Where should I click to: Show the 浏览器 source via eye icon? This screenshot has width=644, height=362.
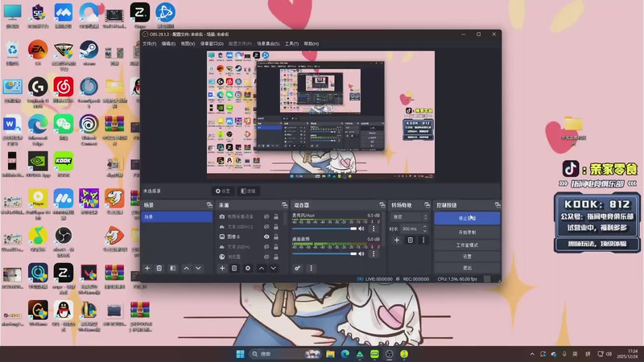266,257
